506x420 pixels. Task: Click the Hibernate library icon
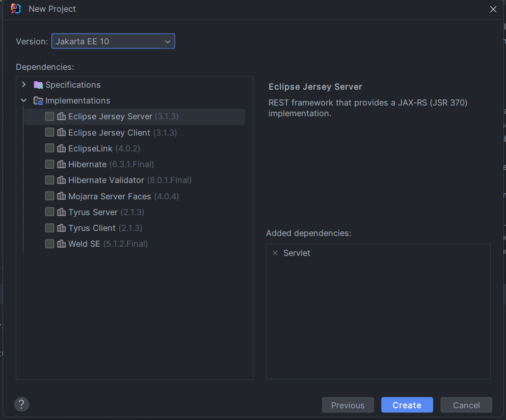pos(61,164)
